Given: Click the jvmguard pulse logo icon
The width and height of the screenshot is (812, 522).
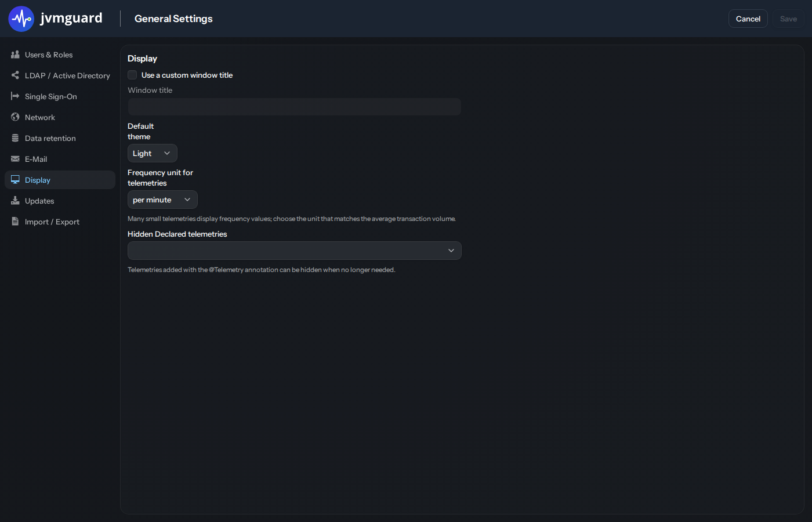Looking at the screenshot, I should pos(21,19).
